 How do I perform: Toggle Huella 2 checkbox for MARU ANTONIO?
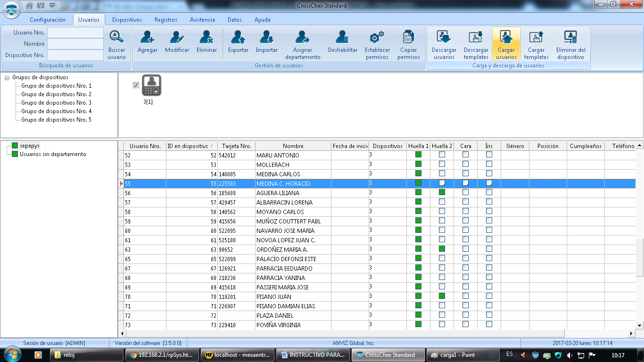tap(442, 155)
